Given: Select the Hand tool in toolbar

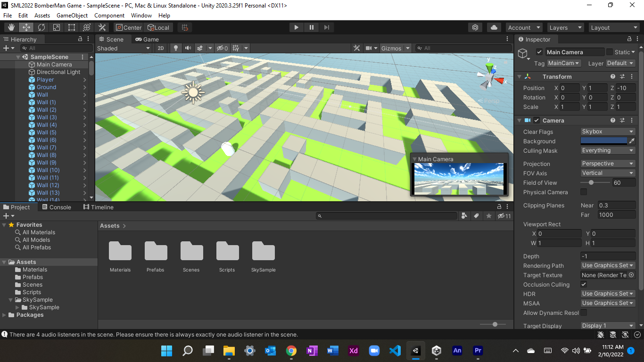Looking at the screenshot, I should [11, 27].
